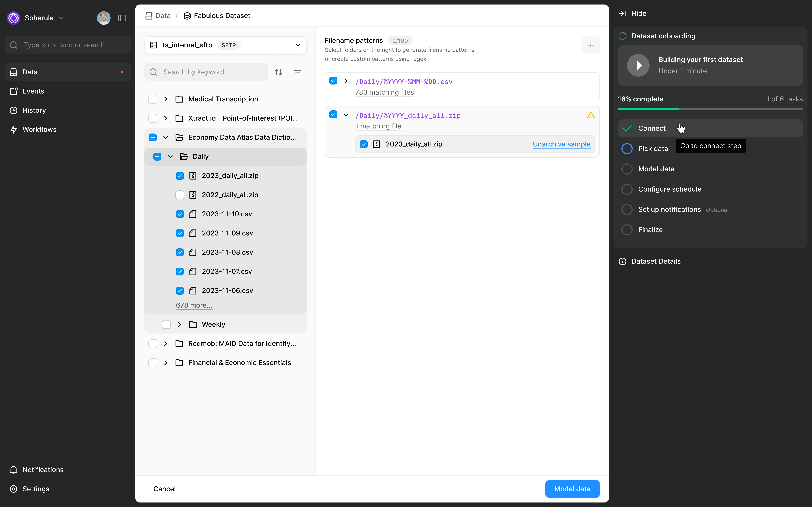Click the Unarchive sample link
812x507 pixels.
(561, 144)
